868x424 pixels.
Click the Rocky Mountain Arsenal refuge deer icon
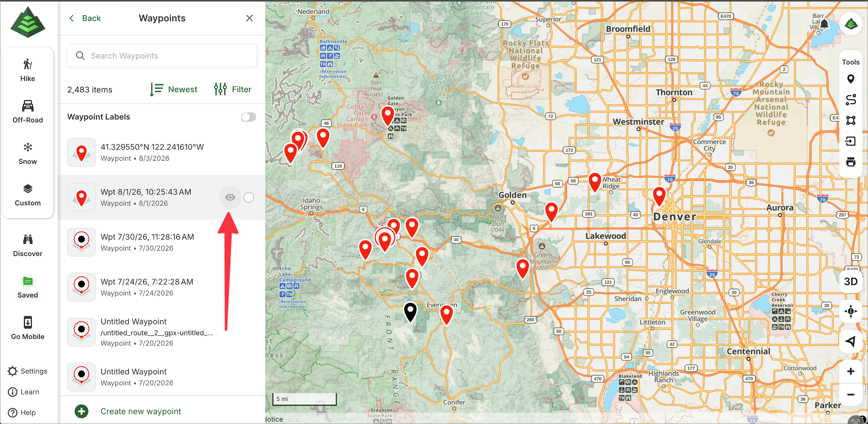[771, 133]
